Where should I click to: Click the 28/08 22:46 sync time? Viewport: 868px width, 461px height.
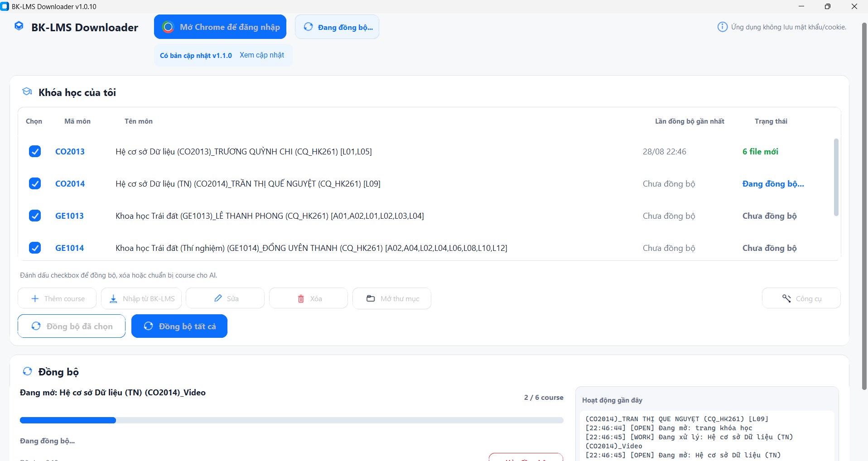click(x=664, y=152)
